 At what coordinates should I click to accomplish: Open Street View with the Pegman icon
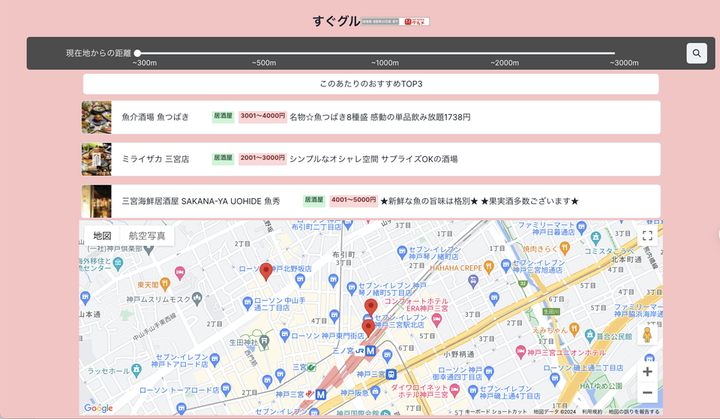click(x=647, y=334)
